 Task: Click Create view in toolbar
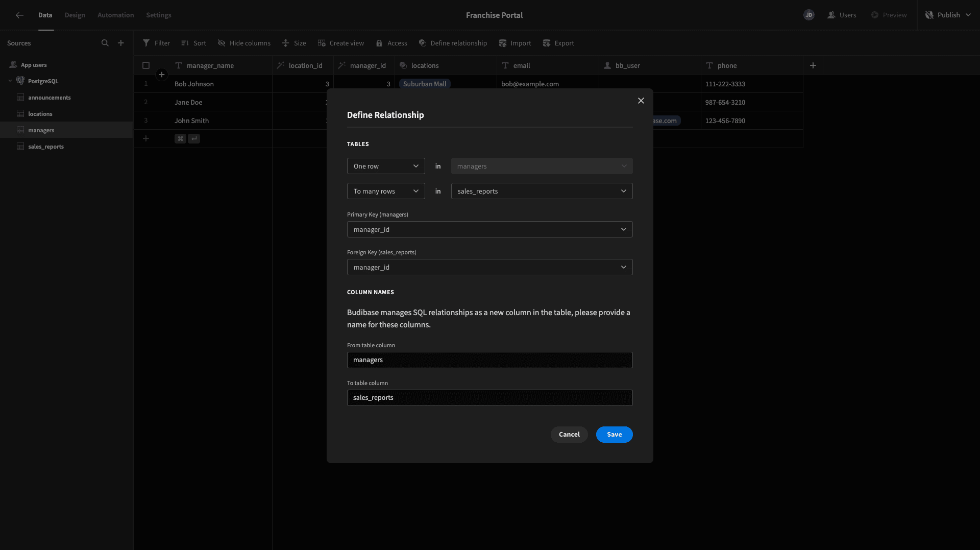coord(340,43)
